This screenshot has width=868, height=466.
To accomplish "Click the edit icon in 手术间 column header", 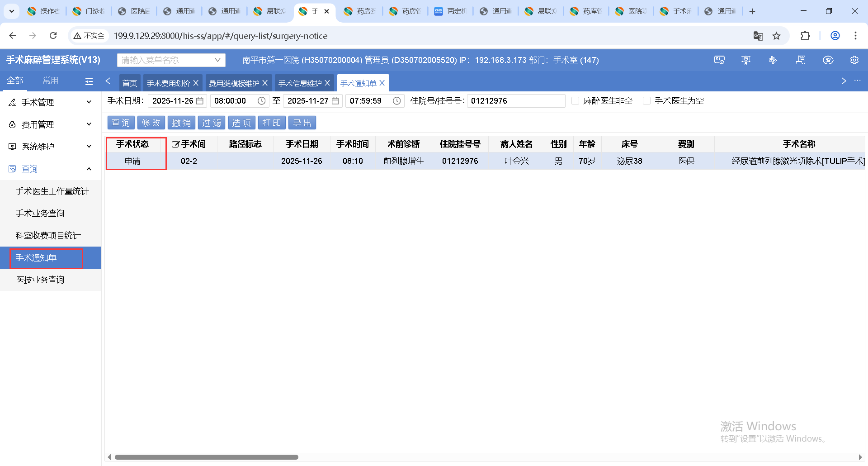I will coord(175,144).
